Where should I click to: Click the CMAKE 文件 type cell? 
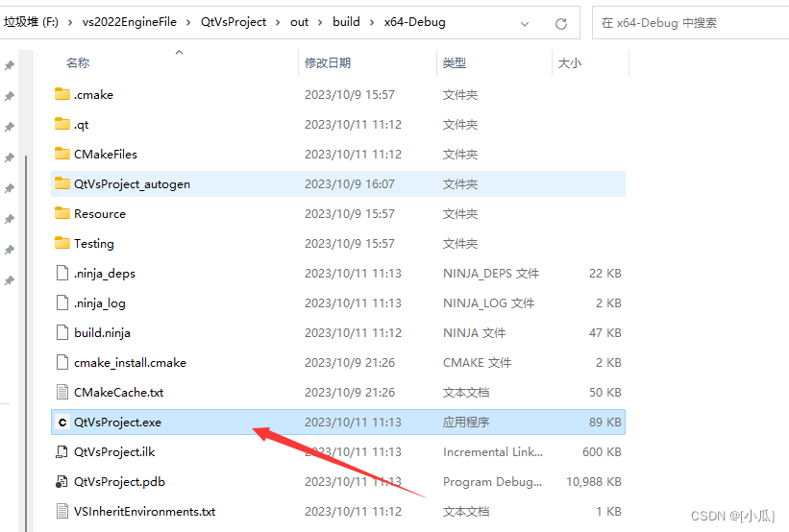coord(477,363)
